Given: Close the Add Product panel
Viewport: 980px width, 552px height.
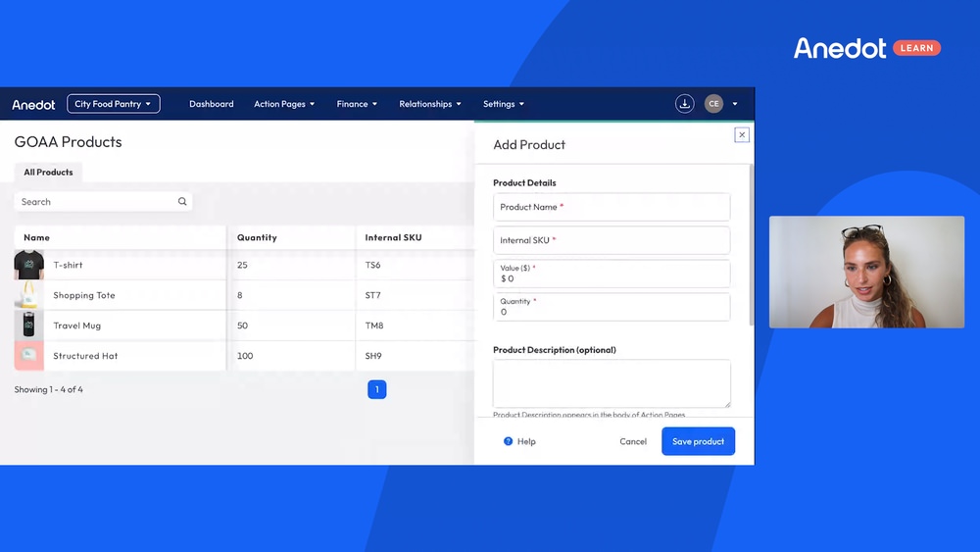Looking at the screenshot, I should (x=742, y=135).
